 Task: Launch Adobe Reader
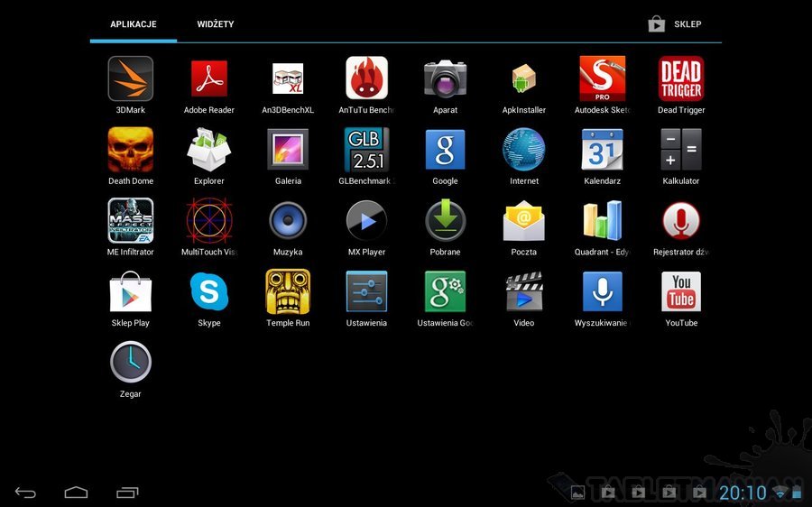209,78
